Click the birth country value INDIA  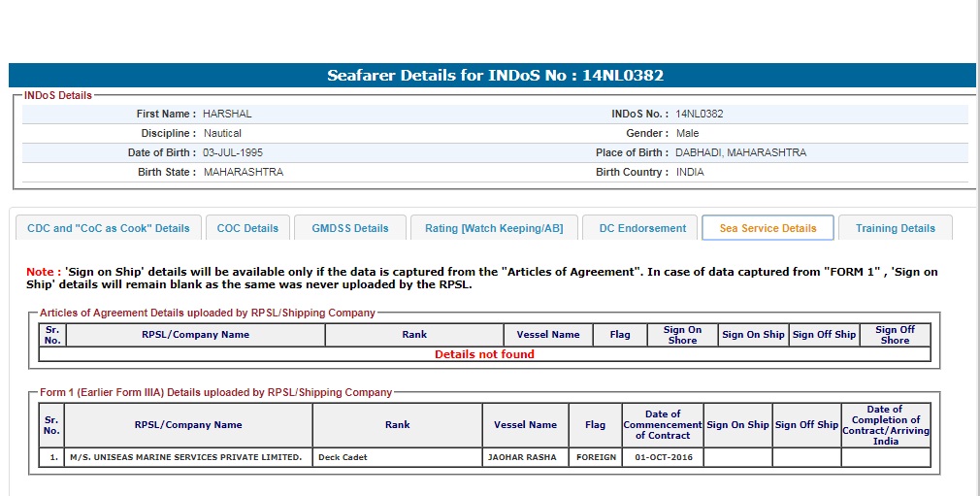click(x=690, y=172)
